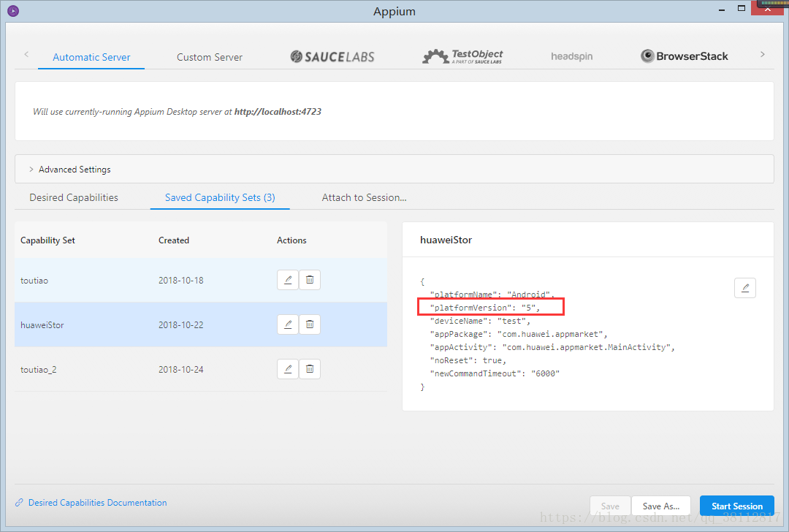Image resolution: width=789 pixels, height=532 pixels.
Task: Delete the toutiao_2 capability set
Action: [x=310, y=369]
